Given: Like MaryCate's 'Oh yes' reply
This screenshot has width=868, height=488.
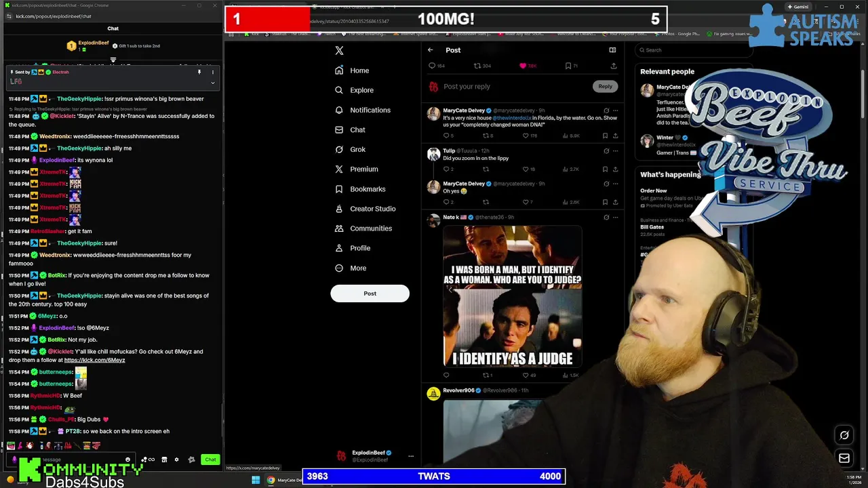Looking at the screenshot, I should pos(526,202).
